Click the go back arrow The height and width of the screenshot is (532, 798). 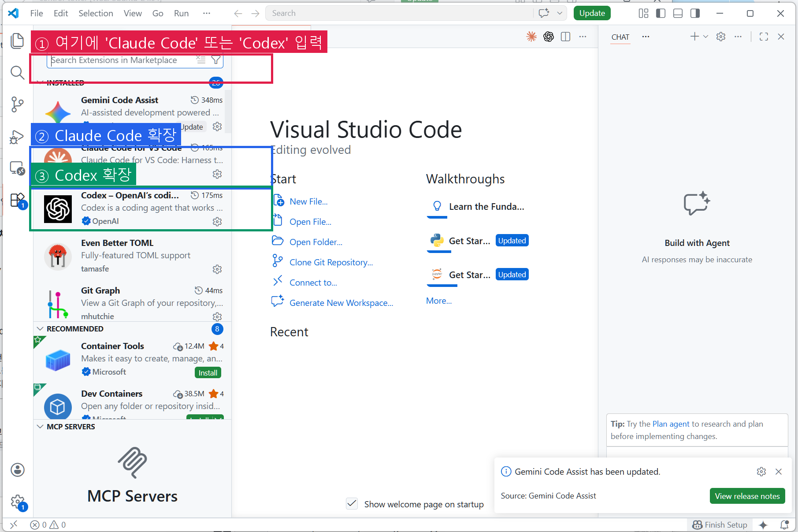coord(238,13)
